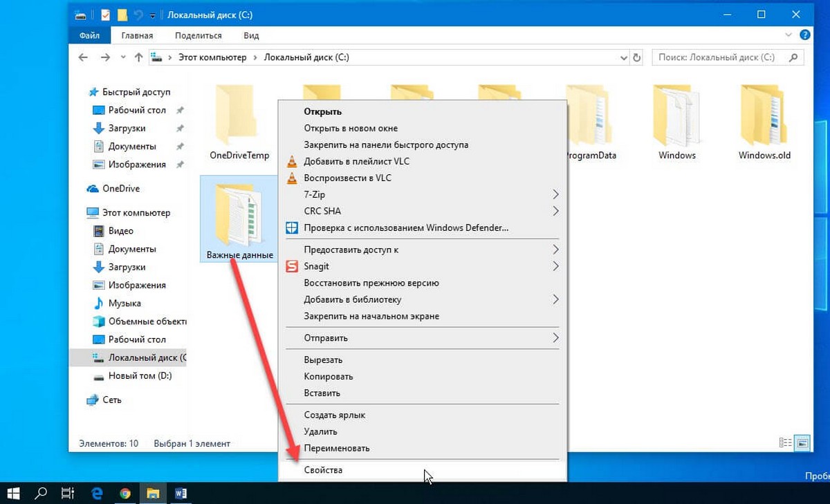The height and width of the screenshot is (504, 830).
Task: Open pinned Рабочий стол under quick access
Action: pyautogui.click(x=137, y=110)
